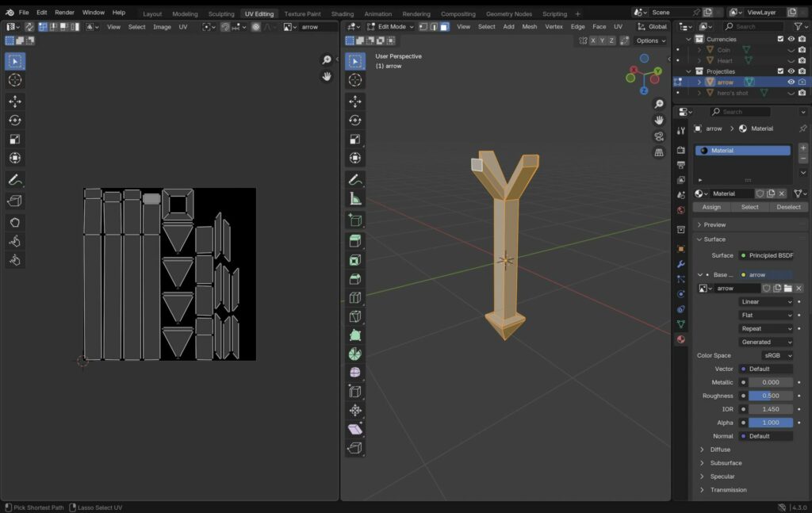The width and height of the screenshot is (812, 513).
Task: Select the Grab tool in UV editor
Action: point(14,222)
